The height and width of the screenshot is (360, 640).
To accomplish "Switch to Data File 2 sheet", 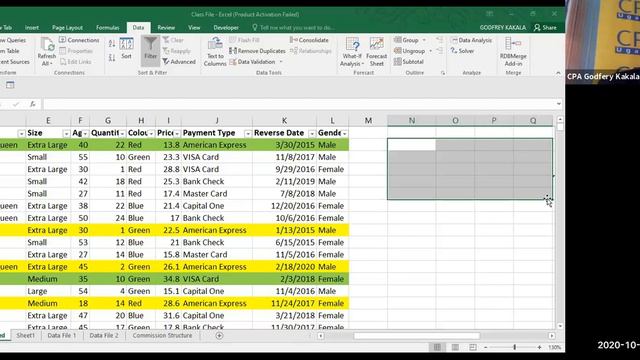I will point(104,336).
